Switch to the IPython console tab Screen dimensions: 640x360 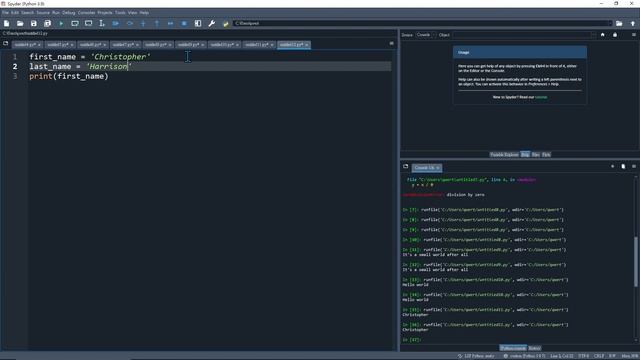point(513,348)
